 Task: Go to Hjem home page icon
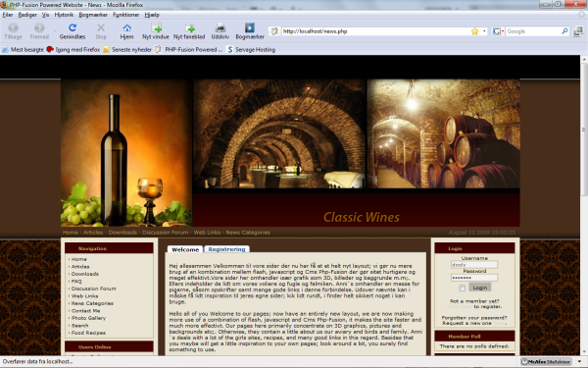126,27
